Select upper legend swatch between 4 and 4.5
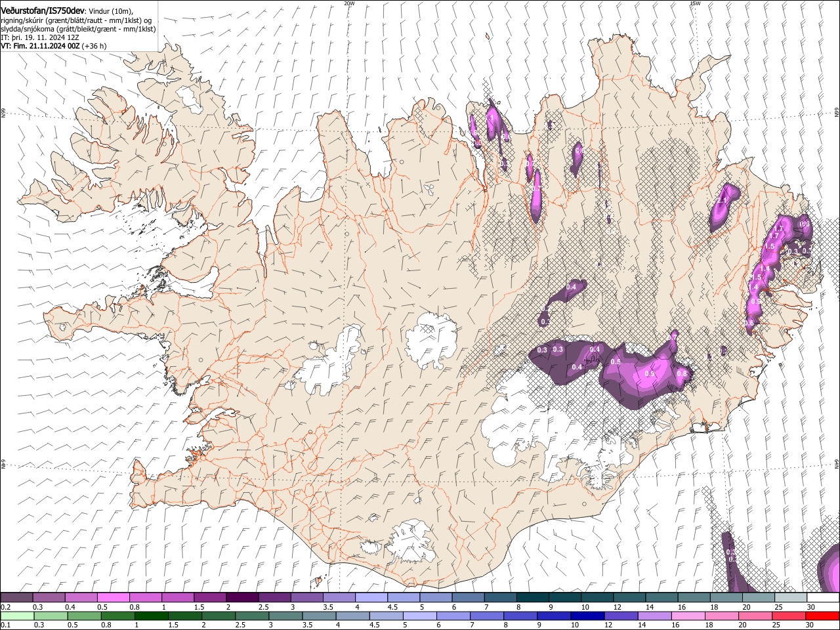This screenshot has width=840, height=630. 371,598
